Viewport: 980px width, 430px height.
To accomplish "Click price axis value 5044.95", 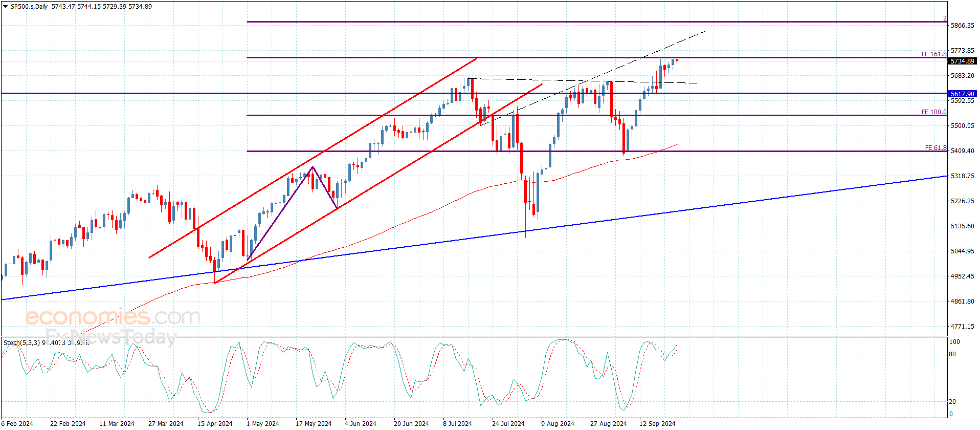I will (x=962, y=251).
